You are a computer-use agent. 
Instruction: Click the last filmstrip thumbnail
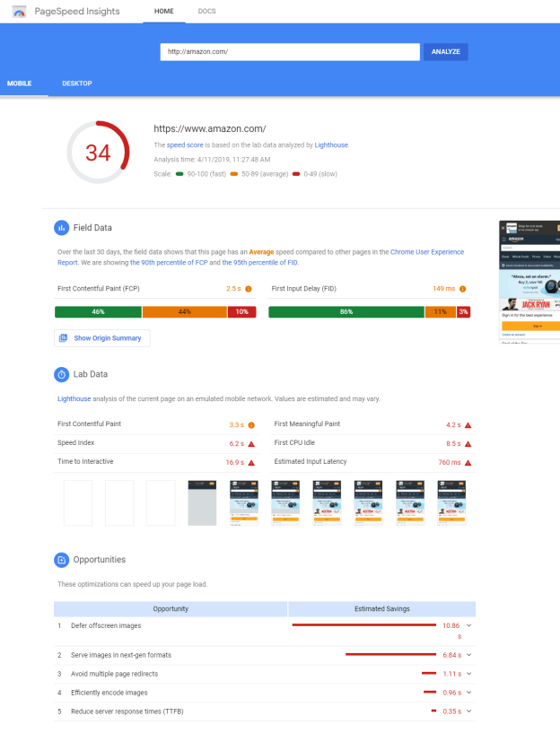[x=451, y=503]
